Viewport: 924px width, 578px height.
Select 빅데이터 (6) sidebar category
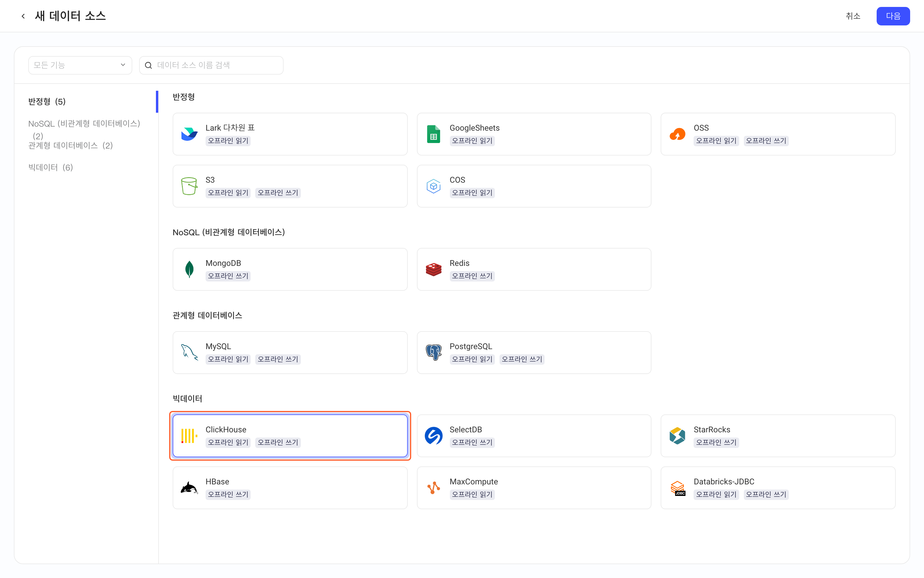click(x=51, y=167)
